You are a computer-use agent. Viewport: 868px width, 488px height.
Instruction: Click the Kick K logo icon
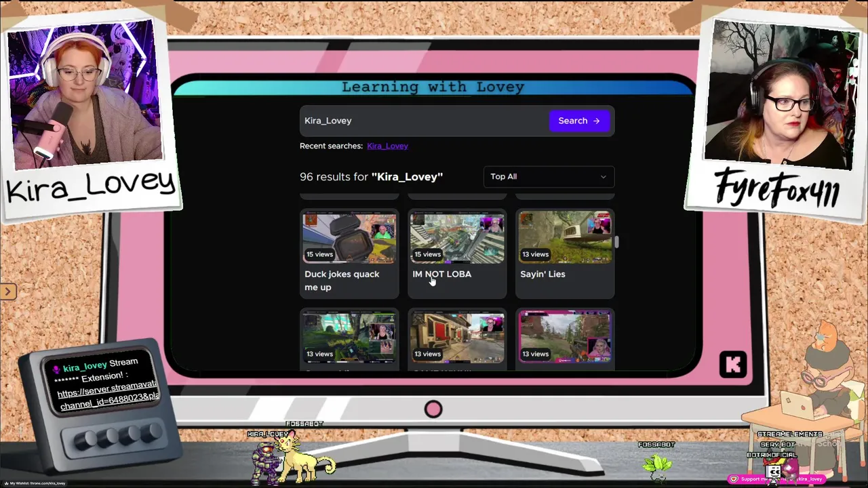(733, 365)
